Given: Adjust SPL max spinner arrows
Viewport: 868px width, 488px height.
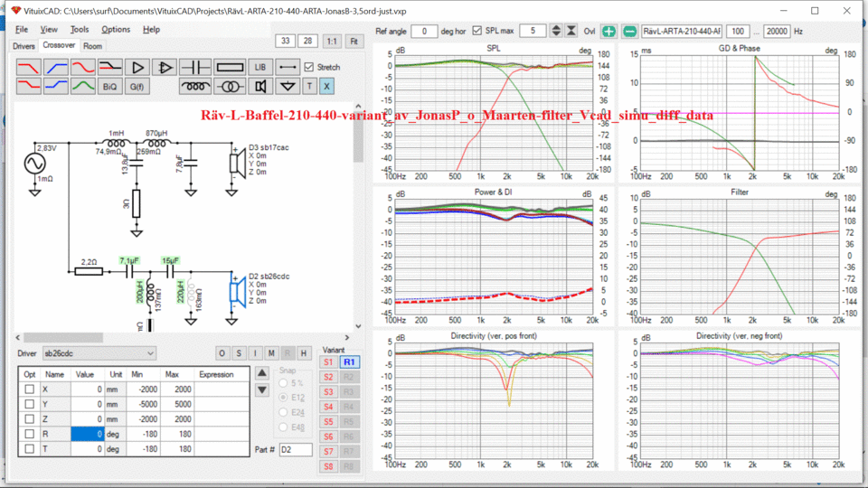Looking at the screenshot, I should tap(556, 31).
